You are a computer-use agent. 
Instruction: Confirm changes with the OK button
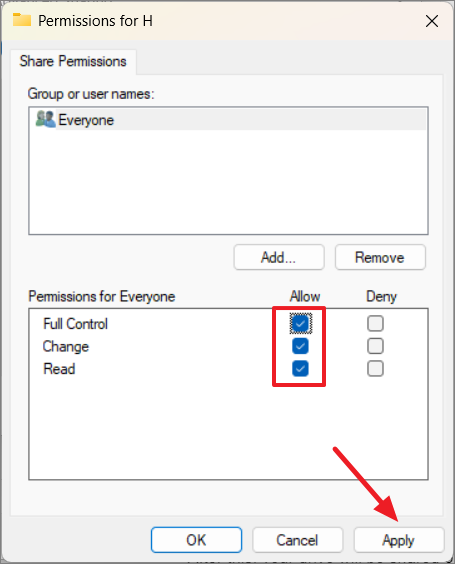pos(196,540)
